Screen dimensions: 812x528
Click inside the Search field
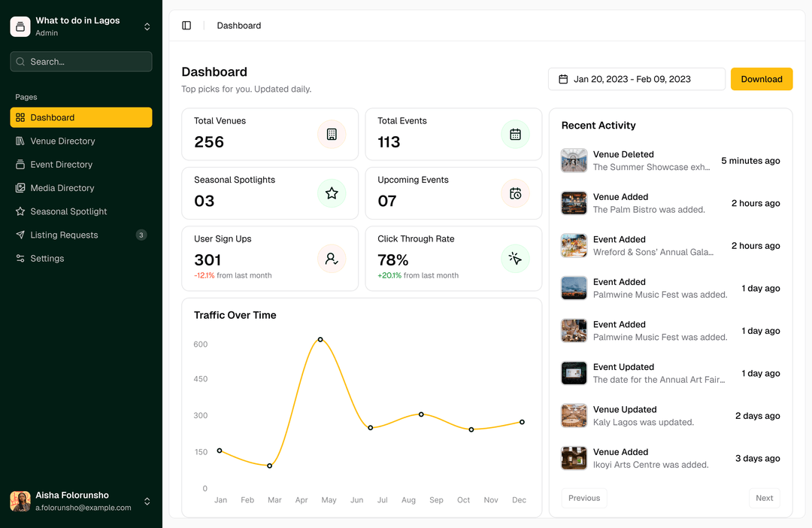tap(80, 61)
